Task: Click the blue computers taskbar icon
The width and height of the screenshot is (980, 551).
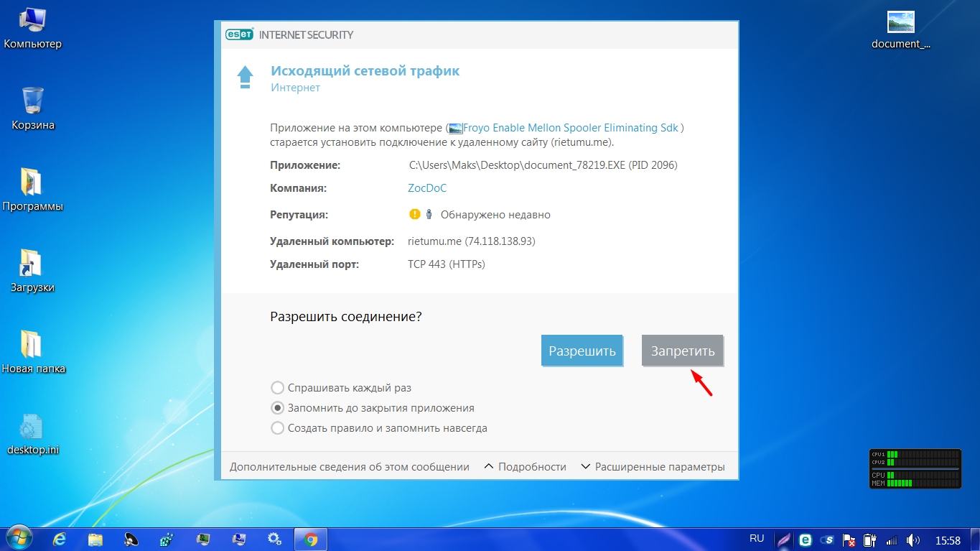Action: pos(239,539)
